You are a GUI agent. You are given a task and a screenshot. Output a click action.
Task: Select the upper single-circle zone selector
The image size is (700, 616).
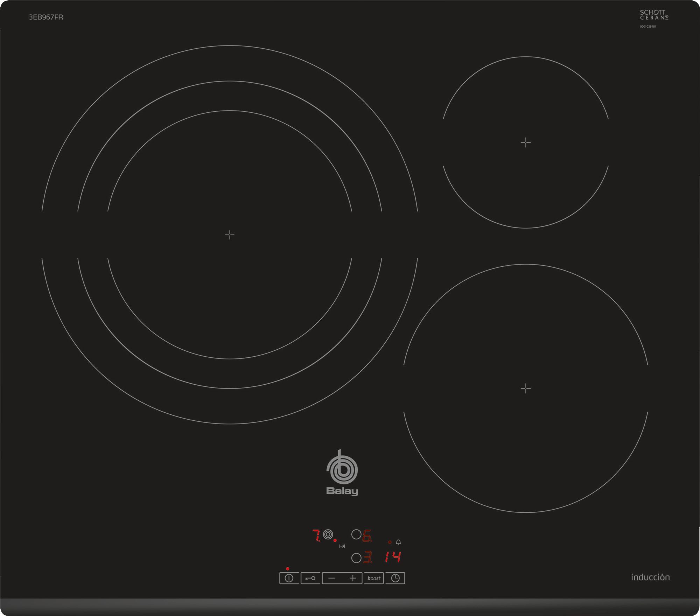pos(356,534)
